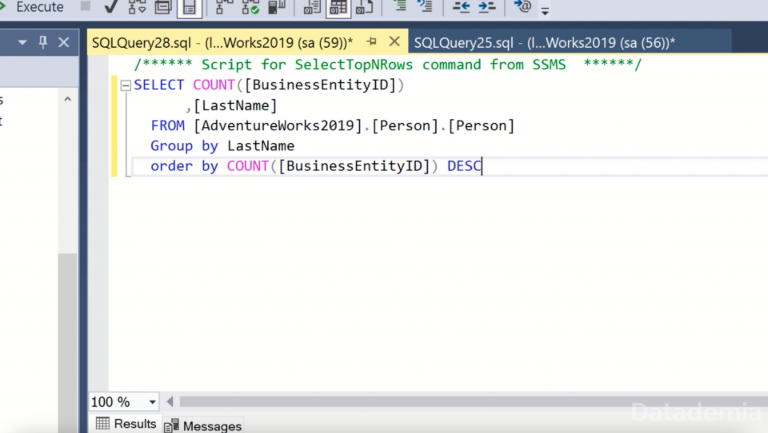The height and width of the screenshot is (433, 768).
Task: Click the Decrease Indent icon
Action: [x=461, y=8]
